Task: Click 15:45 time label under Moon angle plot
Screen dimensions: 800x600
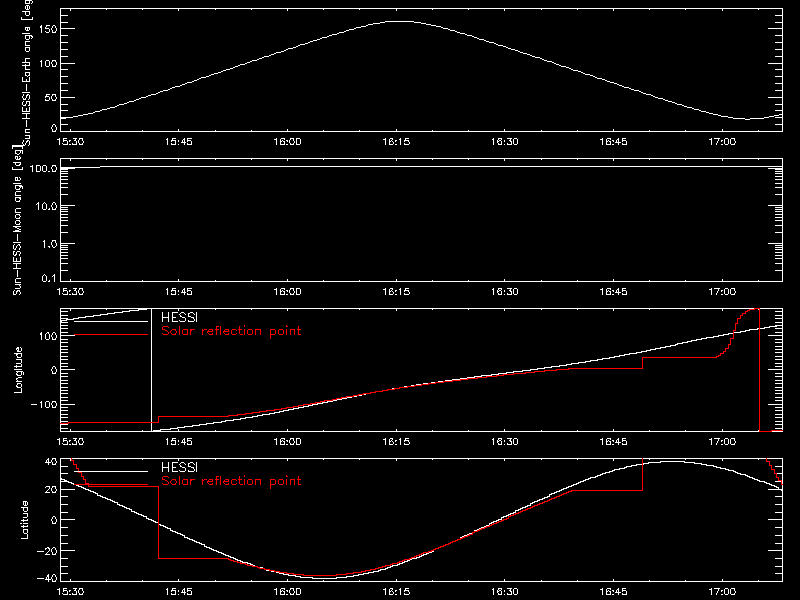Action: pyautogui.click(x=179, y=292)
